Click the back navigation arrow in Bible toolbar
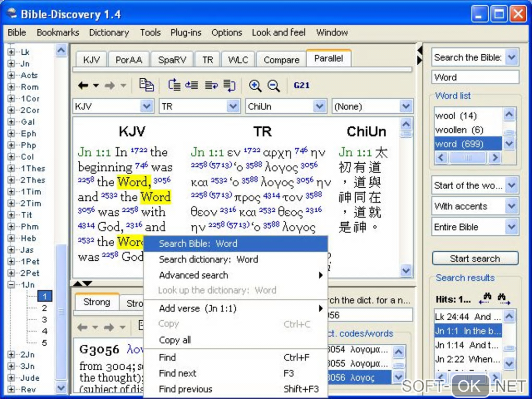 coord(83,86)
